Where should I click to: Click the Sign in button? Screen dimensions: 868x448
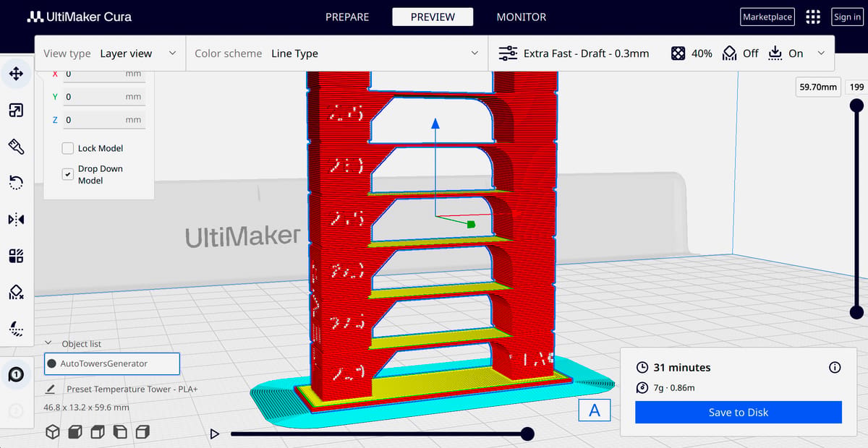[x=846, y=17]
